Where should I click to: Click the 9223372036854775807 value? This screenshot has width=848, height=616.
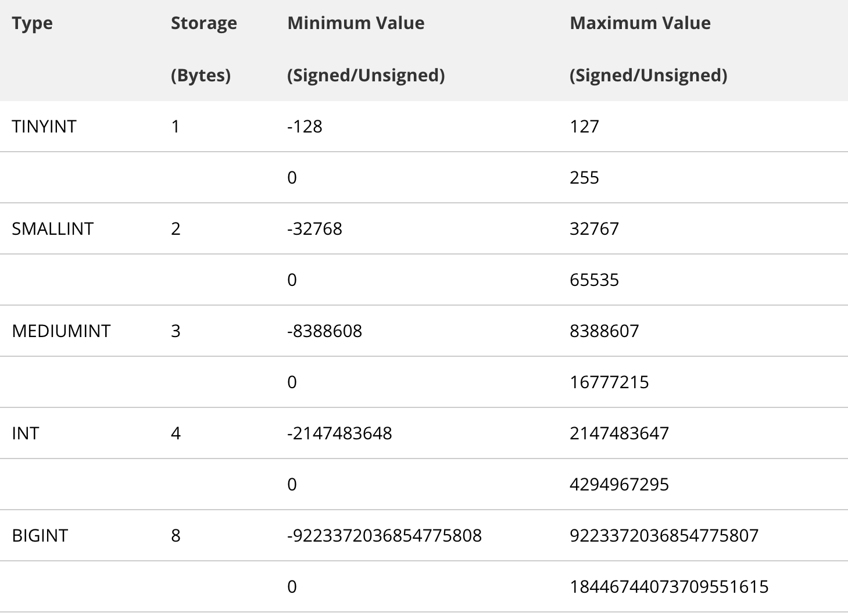point(664,536)
